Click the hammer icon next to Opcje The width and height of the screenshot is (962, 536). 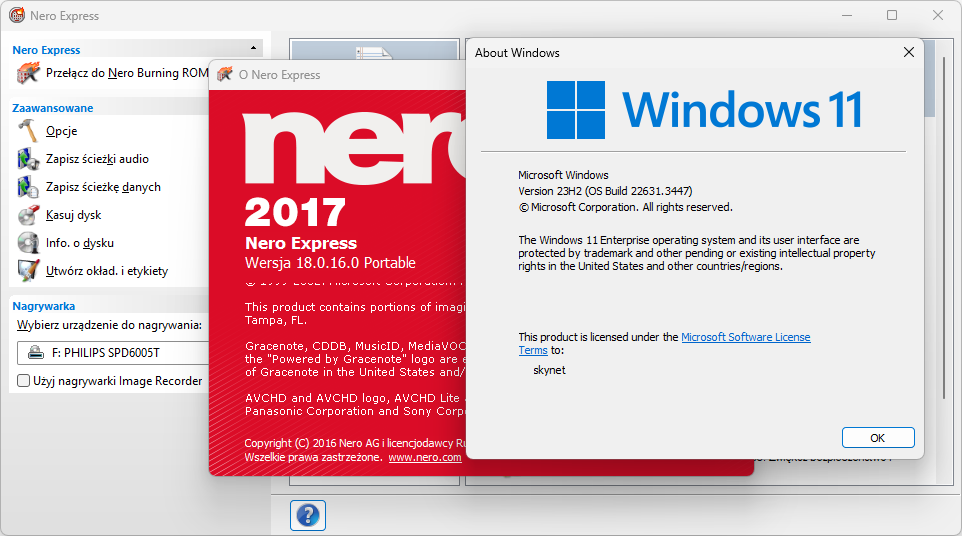28,131
